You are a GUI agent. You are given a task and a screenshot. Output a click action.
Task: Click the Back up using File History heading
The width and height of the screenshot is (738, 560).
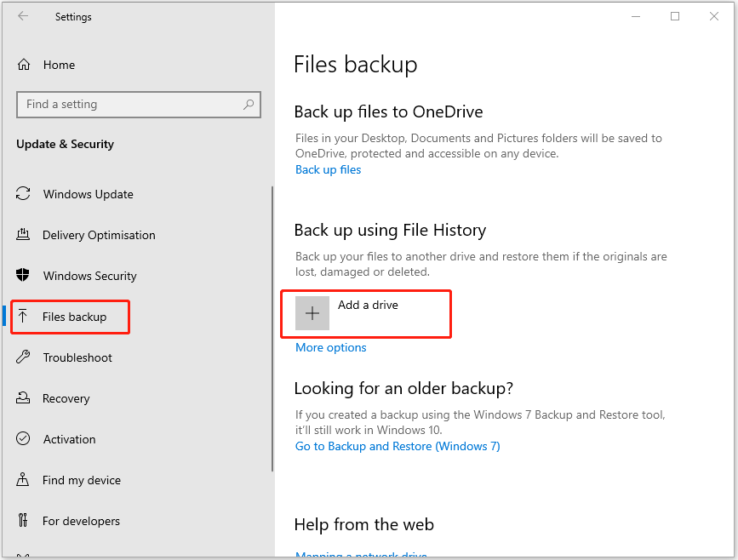pyautogui.click(x=390, y=230)
